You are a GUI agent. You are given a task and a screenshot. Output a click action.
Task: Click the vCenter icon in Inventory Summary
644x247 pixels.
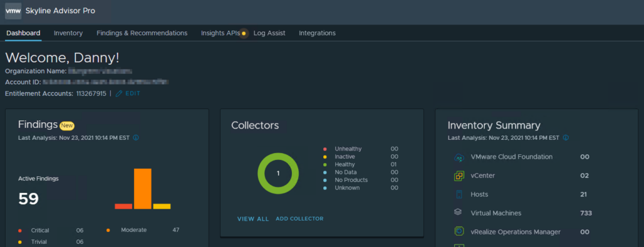pos(458,176)
